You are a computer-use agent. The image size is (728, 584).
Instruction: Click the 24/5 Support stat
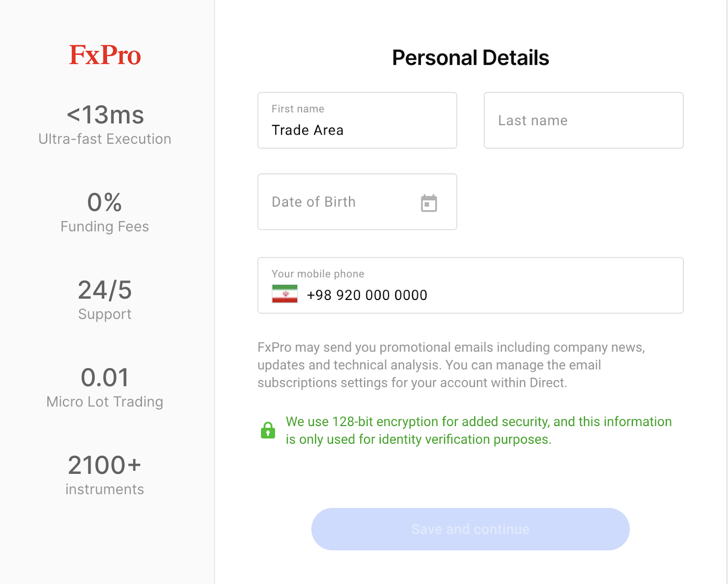(x=105, y=300)
